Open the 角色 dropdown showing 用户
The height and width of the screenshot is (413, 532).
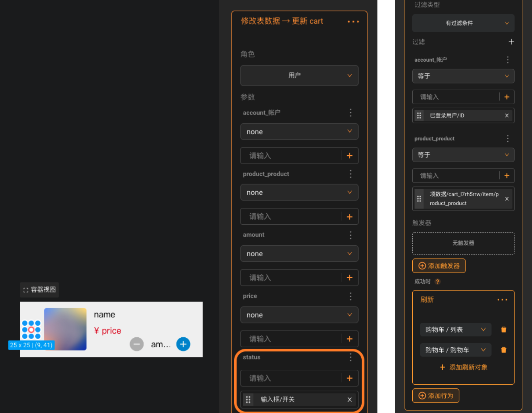click(x=299, y=76)
